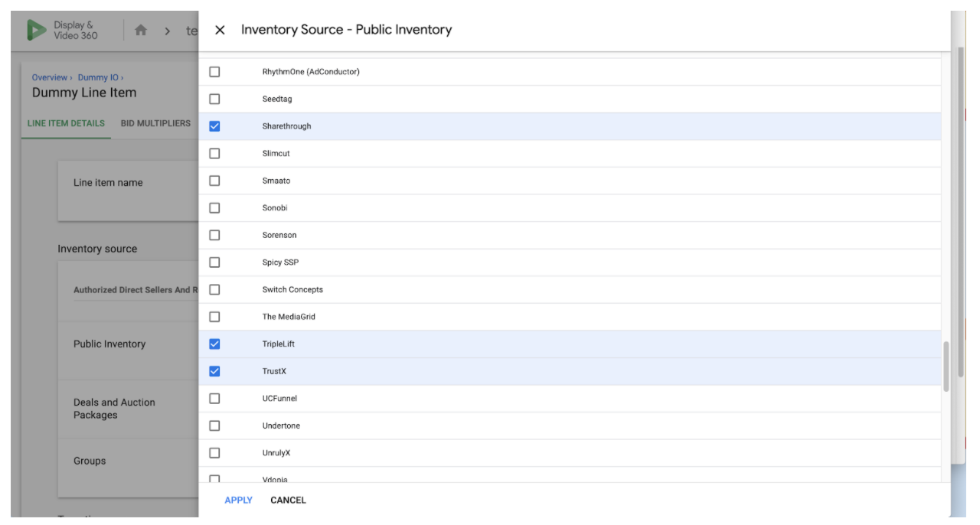Screen dimensions: 980x525
Task: Click the Smaato row text
Action: pyautogui.click(x=276, y=181)
